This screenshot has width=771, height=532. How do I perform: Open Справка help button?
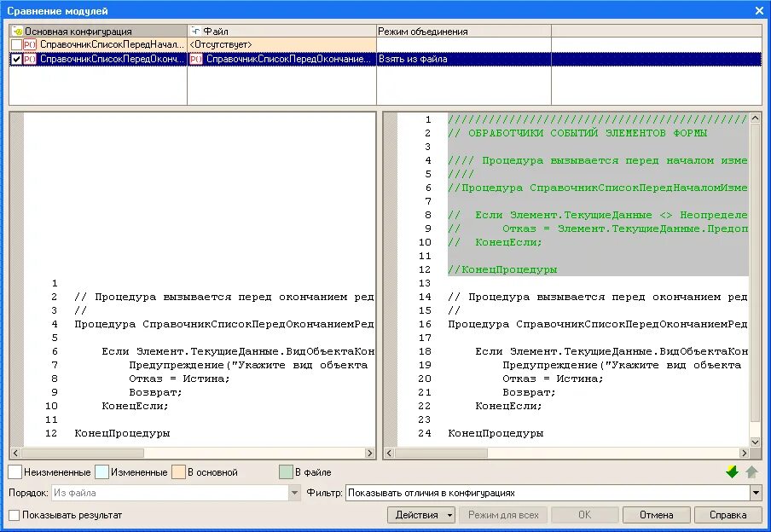(x=728, y=515)
